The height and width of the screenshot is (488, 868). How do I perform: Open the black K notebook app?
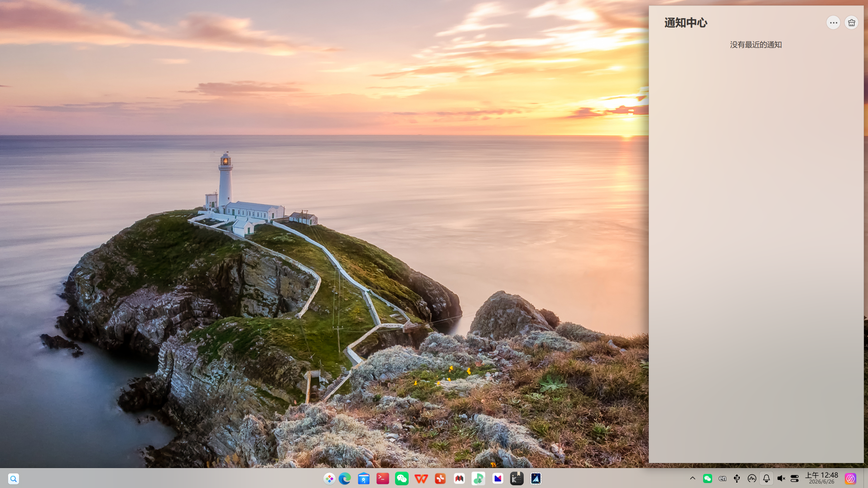(x=517, y=478)
